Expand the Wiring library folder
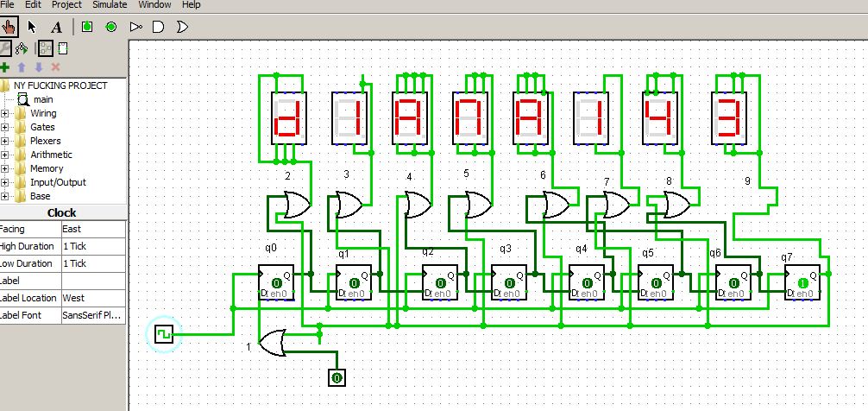The height and width of the screenshot is (411, 868). 4,113
